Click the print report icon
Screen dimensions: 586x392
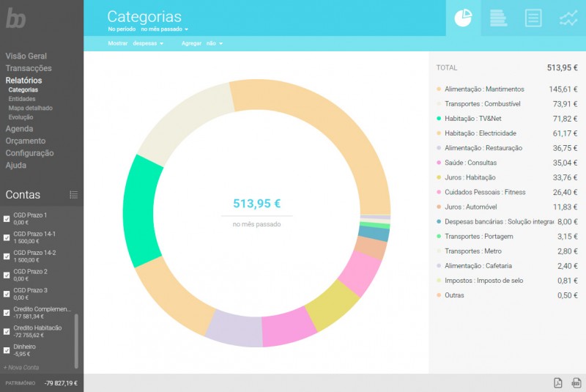(x=576, y=383)
